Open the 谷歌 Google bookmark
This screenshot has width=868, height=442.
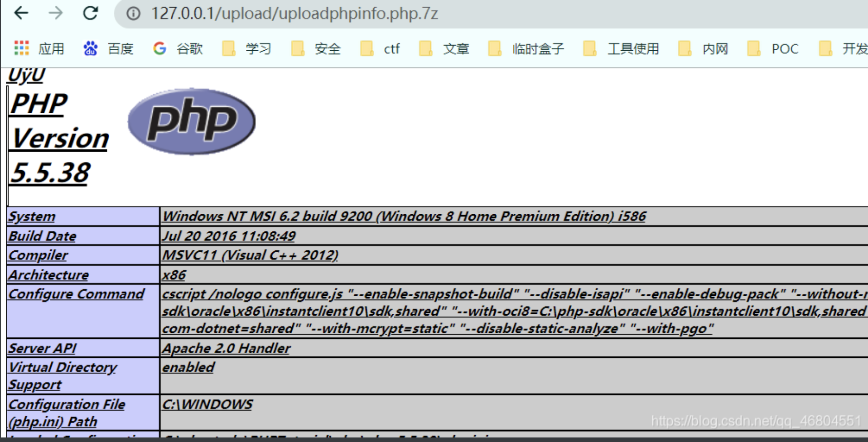point(178,48)
